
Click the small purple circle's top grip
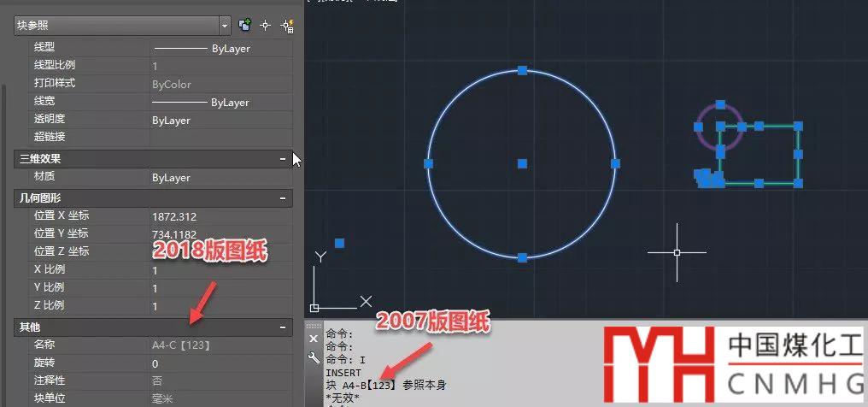point(720,104)
